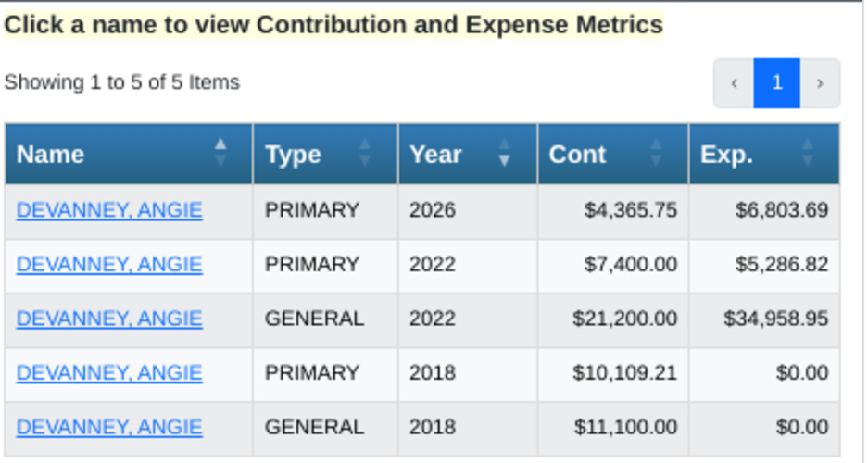Click the Type column header label
868x463 pixels.
coord(293,155)
